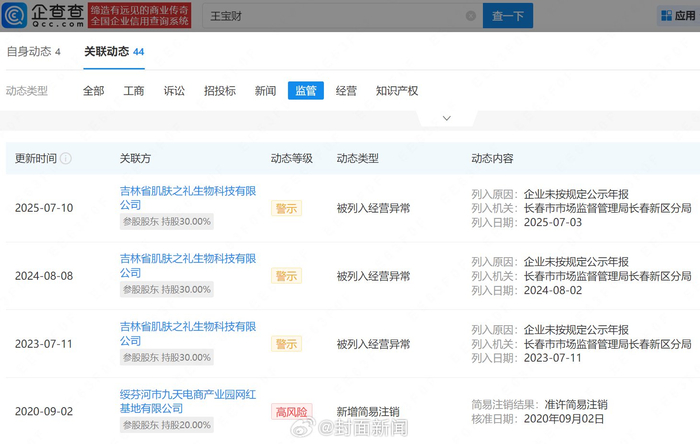Switch to the 自身动态 tab
The image size is (700, 444).
point(33,52)
